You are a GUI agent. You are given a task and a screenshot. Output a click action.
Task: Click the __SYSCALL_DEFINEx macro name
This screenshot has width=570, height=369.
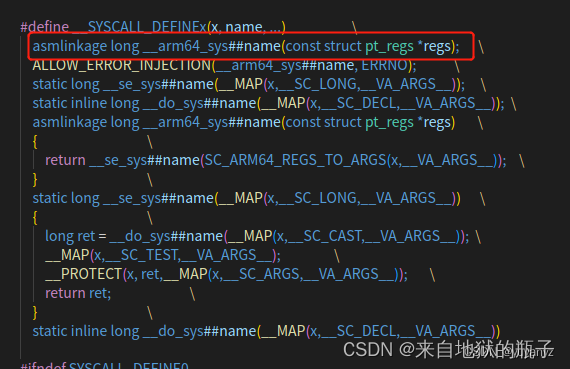point(140,27)
